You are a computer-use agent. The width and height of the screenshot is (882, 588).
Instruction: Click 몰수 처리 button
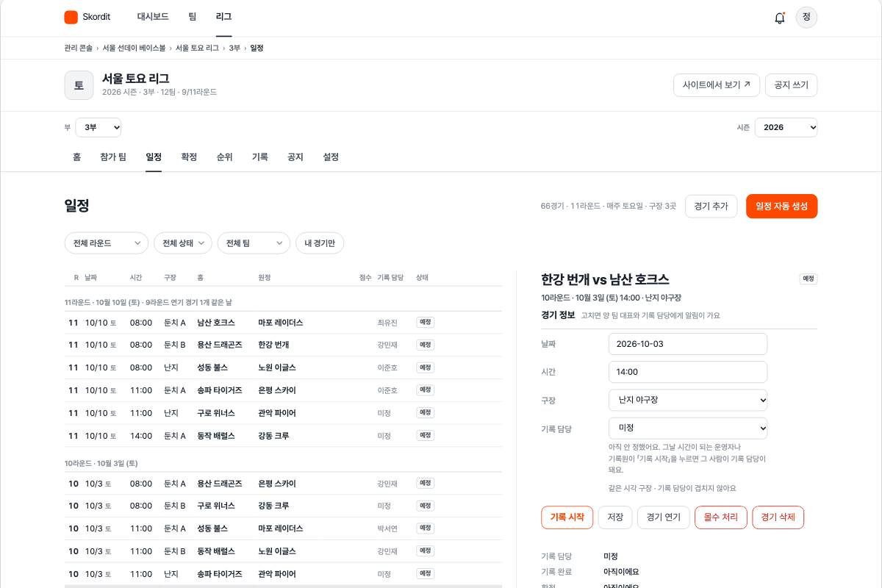tap(721, 517)
